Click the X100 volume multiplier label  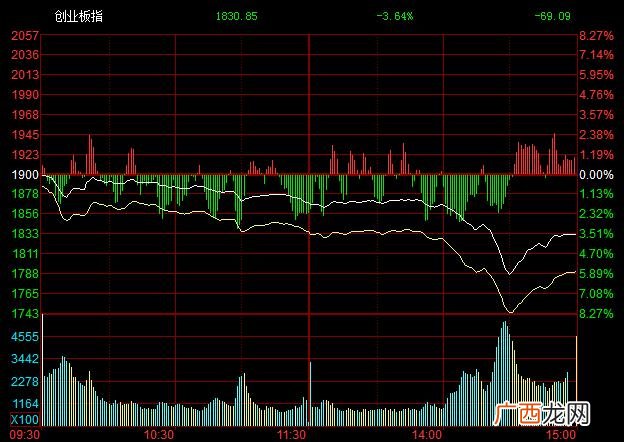pyautogui.click(x=25, y=420)
